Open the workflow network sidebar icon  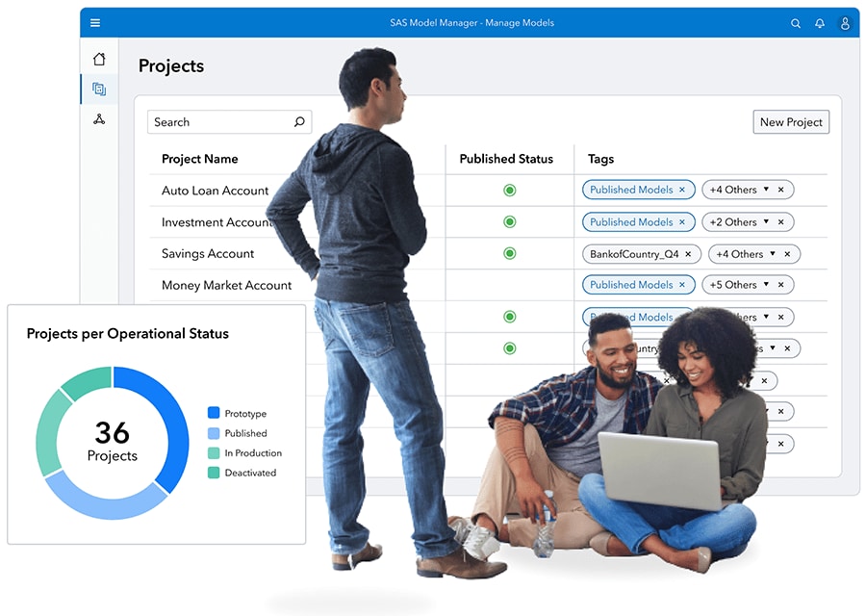tap(99, 119)
